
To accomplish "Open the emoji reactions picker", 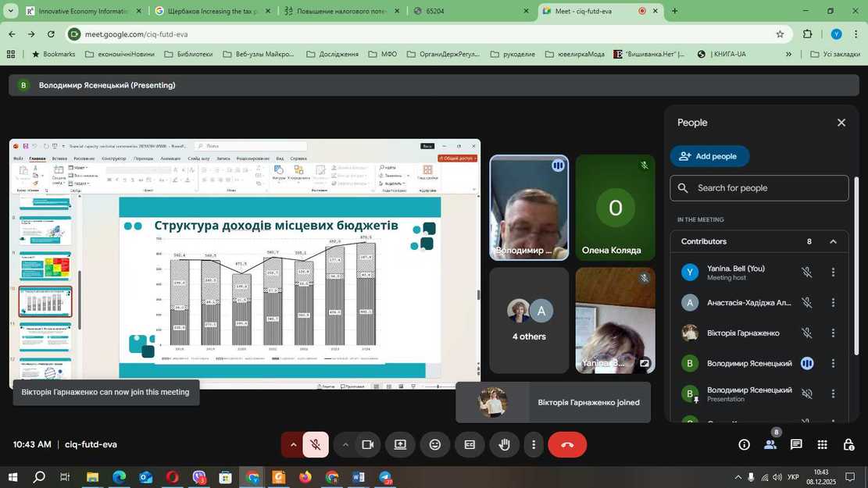I will [x=435, y=445].
